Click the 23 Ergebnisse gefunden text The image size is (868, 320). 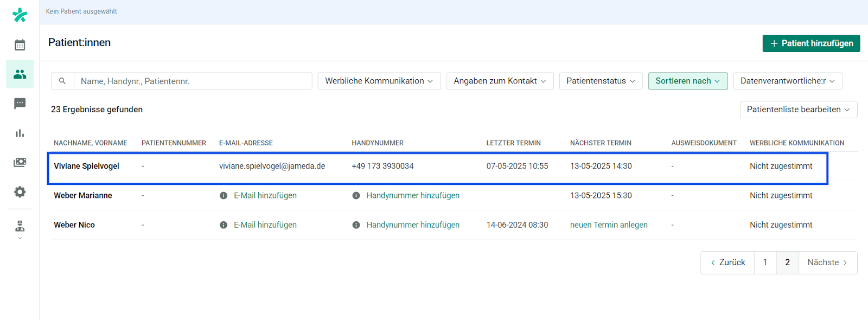point(97,110)
